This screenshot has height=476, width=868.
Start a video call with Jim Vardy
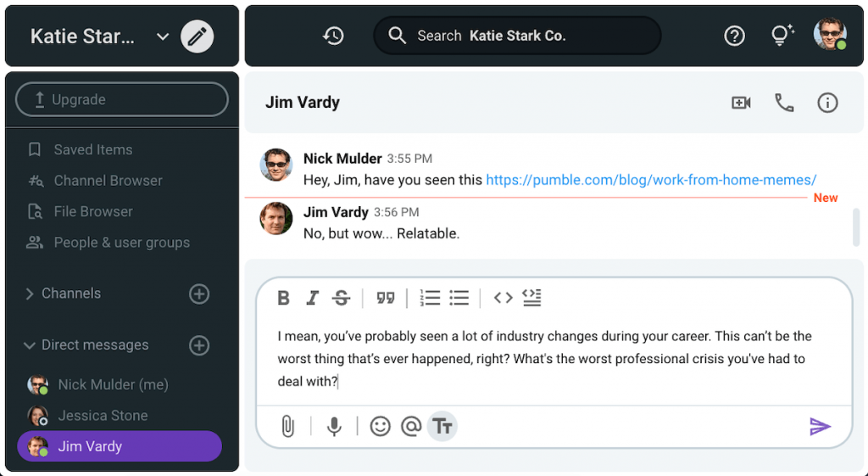click(x=741, y=103)
